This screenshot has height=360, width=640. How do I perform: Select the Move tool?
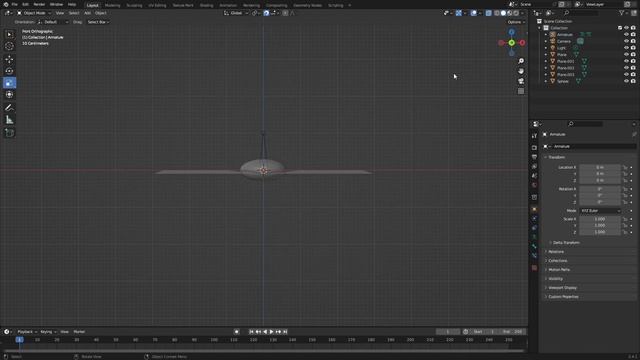tap(9, 59)
